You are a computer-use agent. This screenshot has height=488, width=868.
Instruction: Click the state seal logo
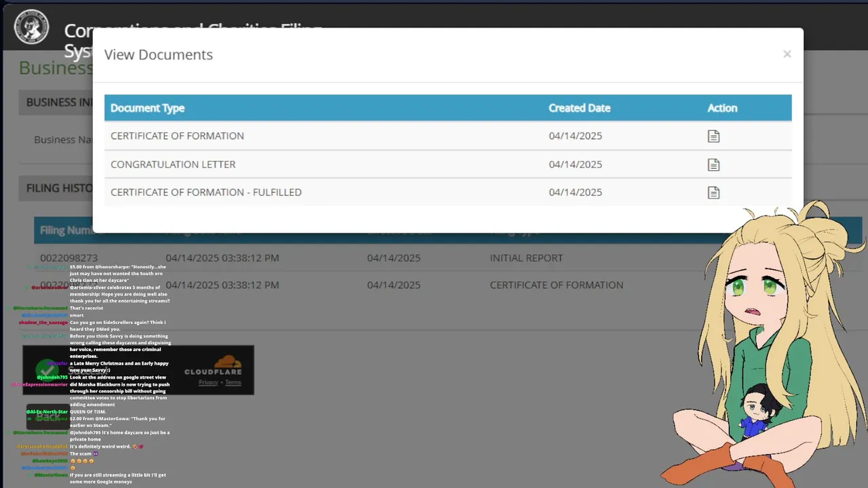pos(32,28)
